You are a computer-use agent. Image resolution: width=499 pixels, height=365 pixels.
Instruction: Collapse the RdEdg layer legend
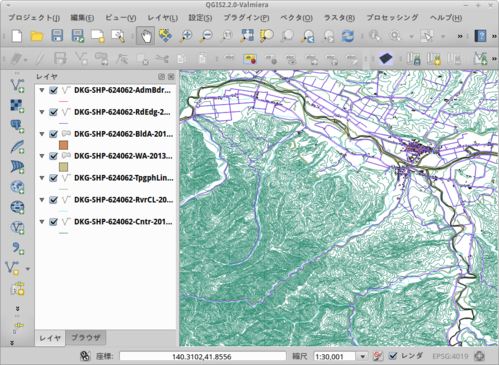[x=42, y=112]
